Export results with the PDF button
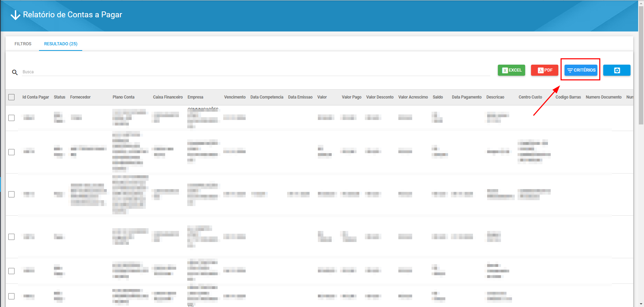The width and height of the screenshot is (644, 307). pos(544,70)
